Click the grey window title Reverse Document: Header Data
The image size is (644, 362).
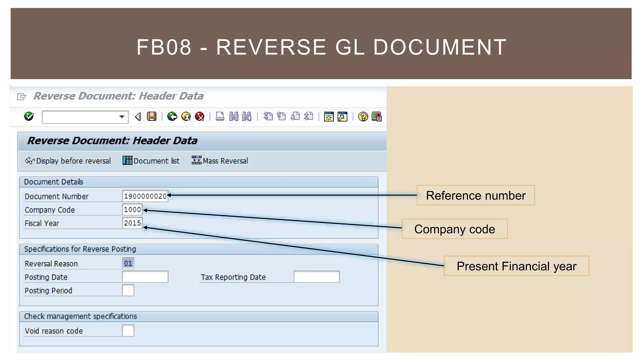click(x=119, y=96)
